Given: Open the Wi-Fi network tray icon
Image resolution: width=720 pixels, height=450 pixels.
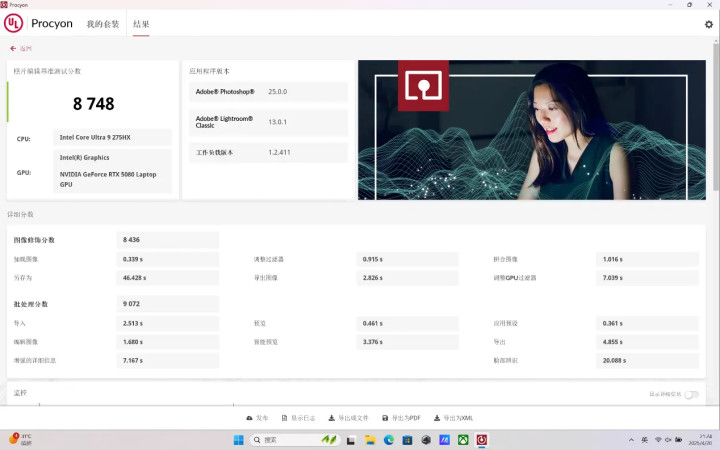Looking at the screenshot, I should click(x=658, y=440).
